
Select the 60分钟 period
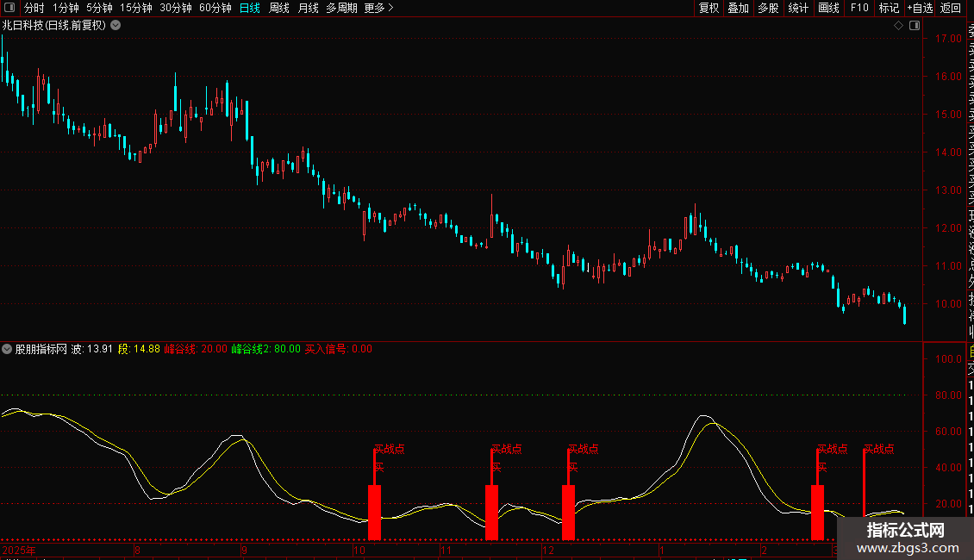tap(215, 8)
